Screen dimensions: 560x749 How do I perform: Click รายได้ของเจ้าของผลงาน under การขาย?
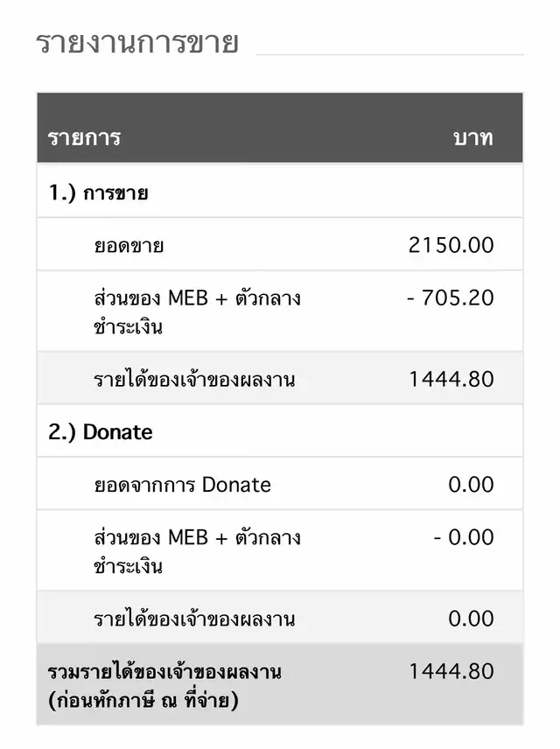tap(194, 380)
